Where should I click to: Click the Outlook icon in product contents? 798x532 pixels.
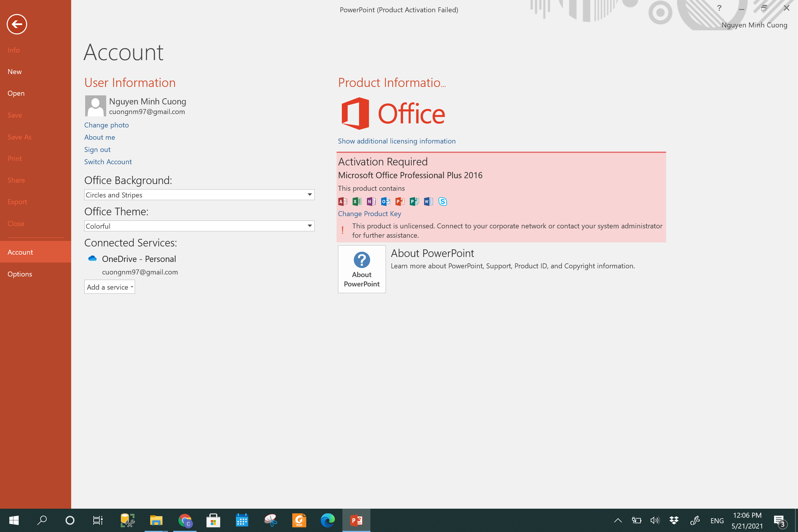tap(385, 202)
